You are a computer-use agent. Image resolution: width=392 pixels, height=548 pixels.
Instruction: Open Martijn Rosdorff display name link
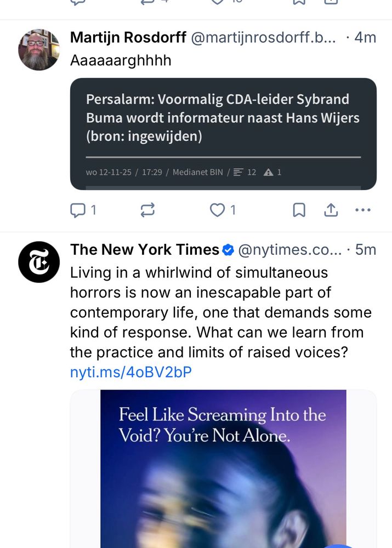pos(129,37)
